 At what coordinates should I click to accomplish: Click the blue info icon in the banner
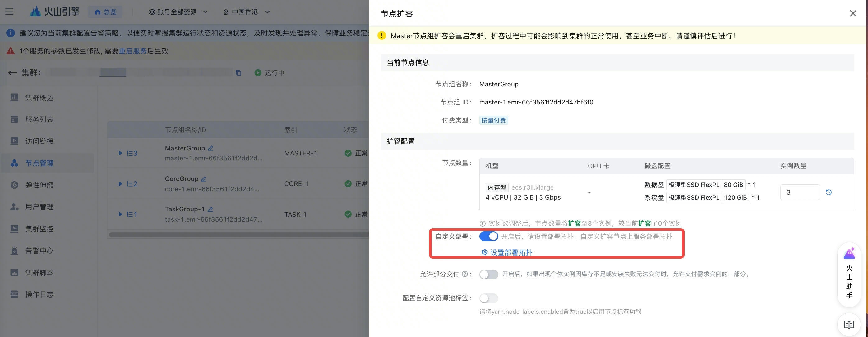coord(11,33)
